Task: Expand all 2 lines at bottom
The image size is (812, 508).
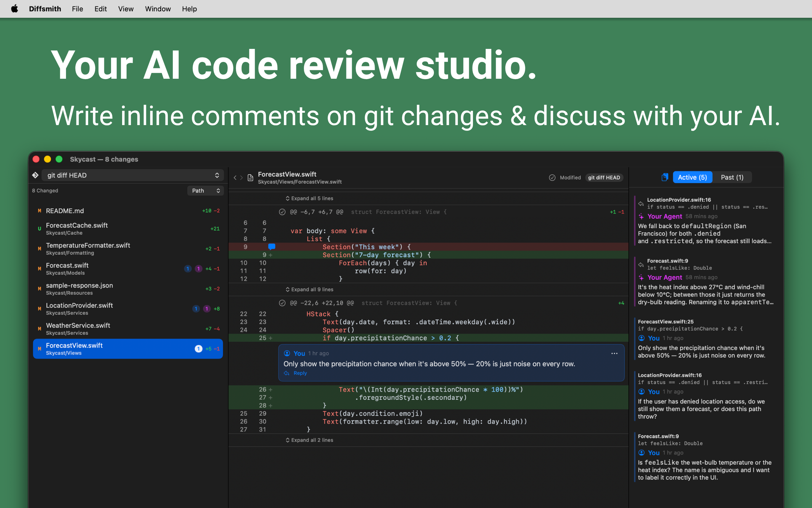Action: [x=309, y=440]
